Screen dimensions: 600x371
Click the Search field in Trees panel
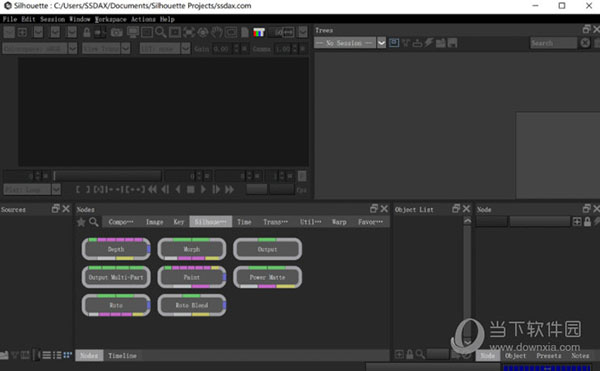(553, 43)
